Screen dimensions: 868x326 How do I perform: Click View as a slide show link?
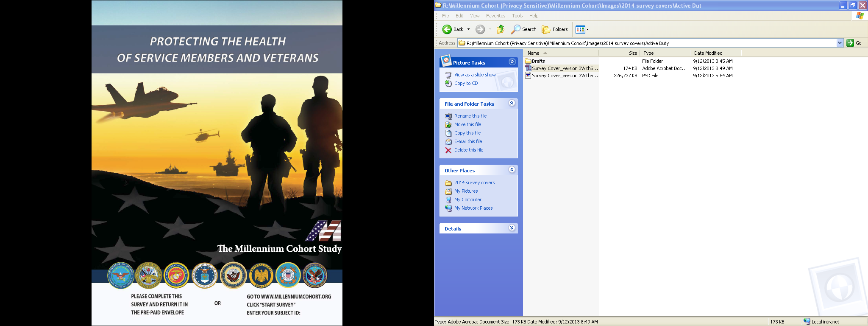pos(475,75)
